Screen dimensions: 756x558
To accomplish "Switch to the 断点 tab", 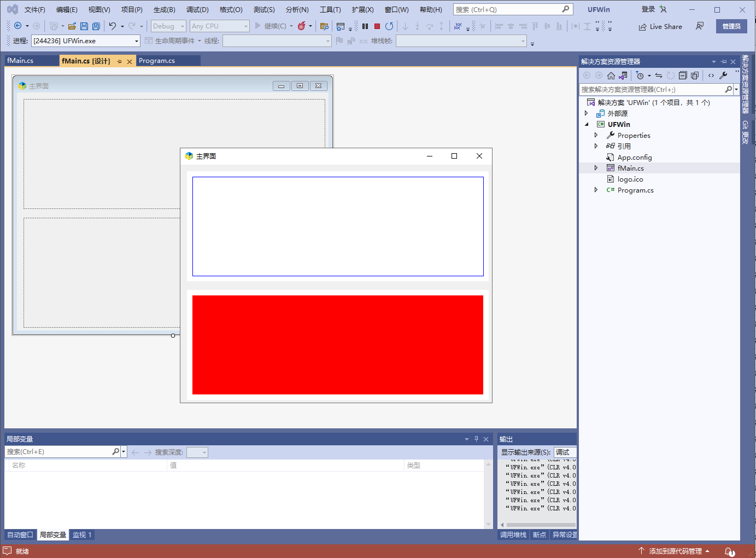I will pos(540,534).
